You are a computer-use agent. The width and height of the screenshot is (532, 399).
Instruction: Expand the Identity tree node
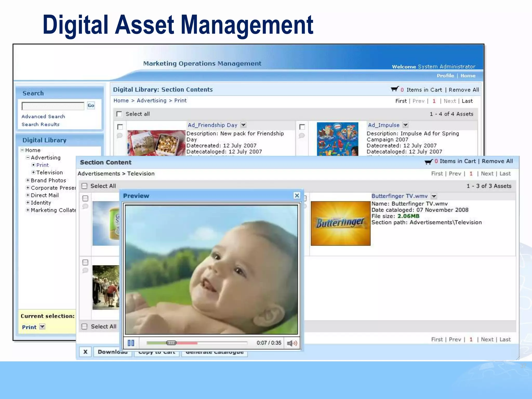[x=28, y=202]
